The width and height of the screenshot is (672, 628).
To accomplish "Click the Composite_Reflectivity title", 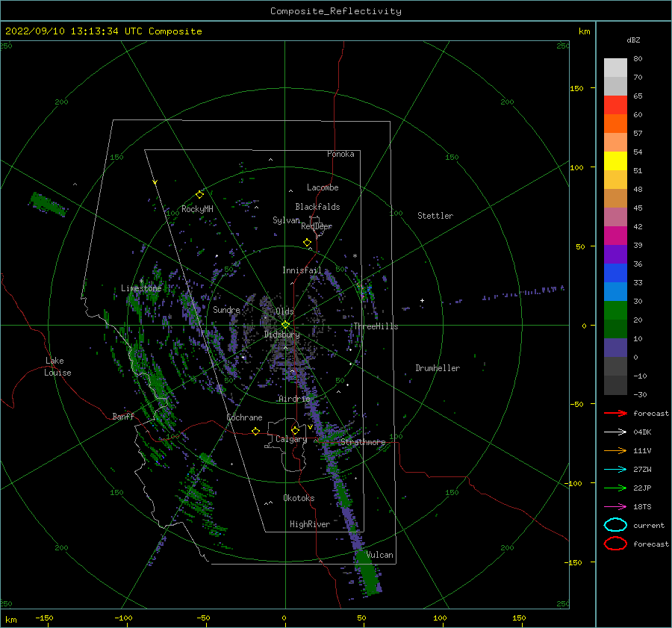I will 336,11.
